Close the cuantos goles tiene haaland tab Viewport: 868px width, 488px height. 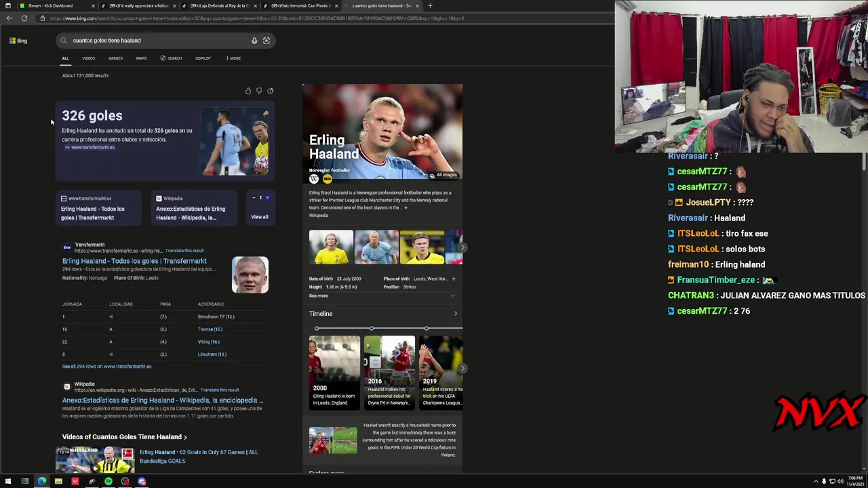coord(418,5)
